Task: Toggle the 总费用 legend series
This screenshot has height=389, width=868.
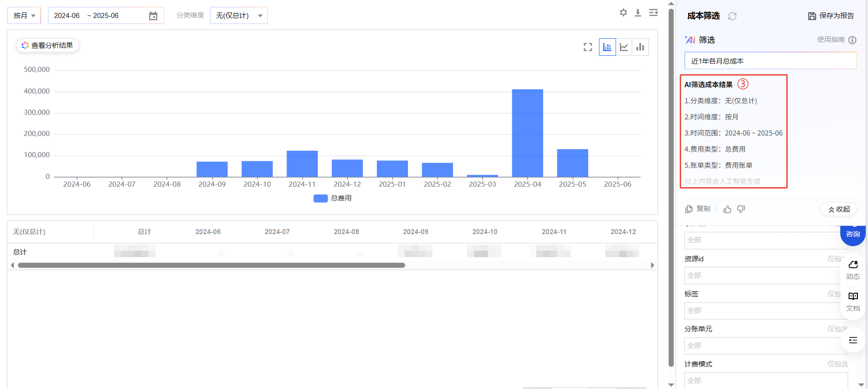Action: click(x=333, y=198)
